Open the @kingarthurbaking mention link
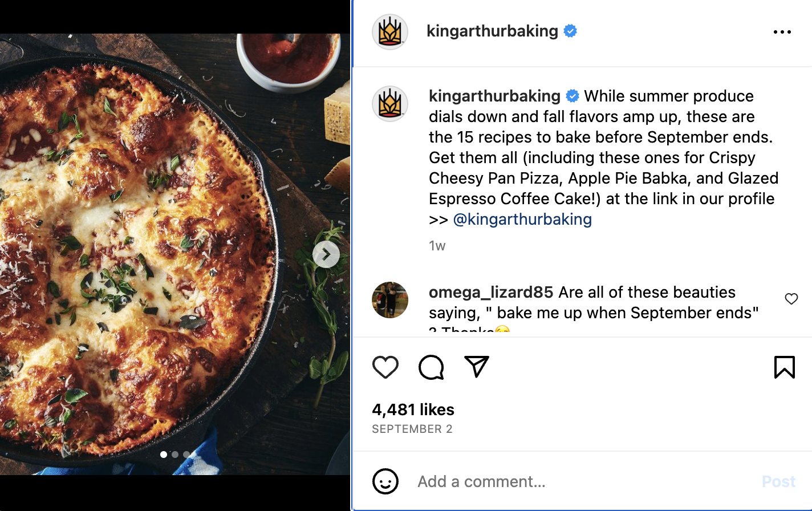812x511 pixels. pos(523,219)
